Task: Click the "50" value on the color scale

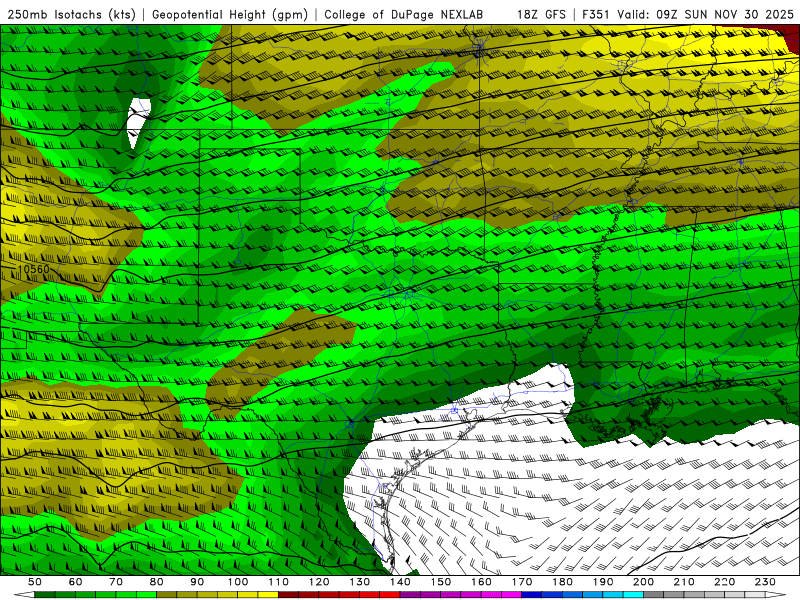Action: (35, 582)
